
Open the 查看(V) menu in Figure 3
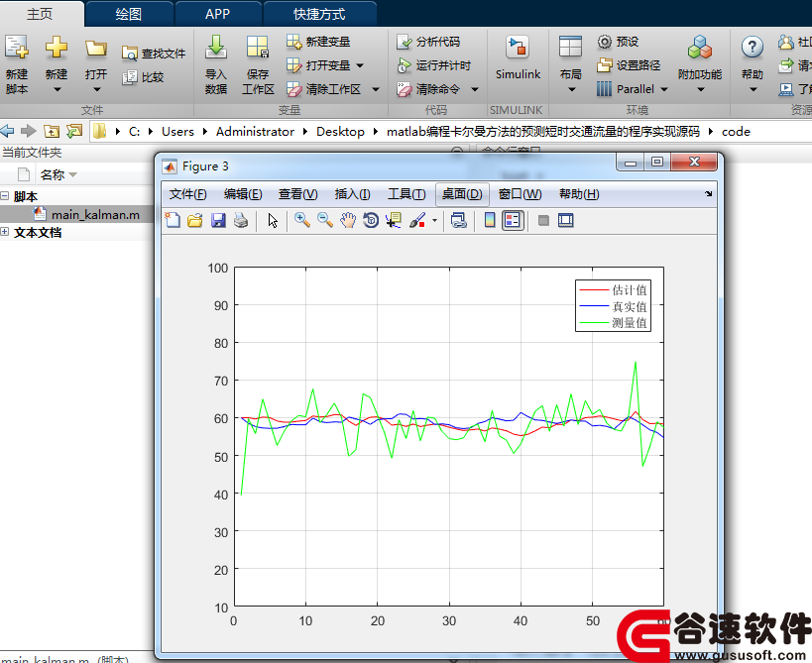pyautogui.click(x=297, y=194)
